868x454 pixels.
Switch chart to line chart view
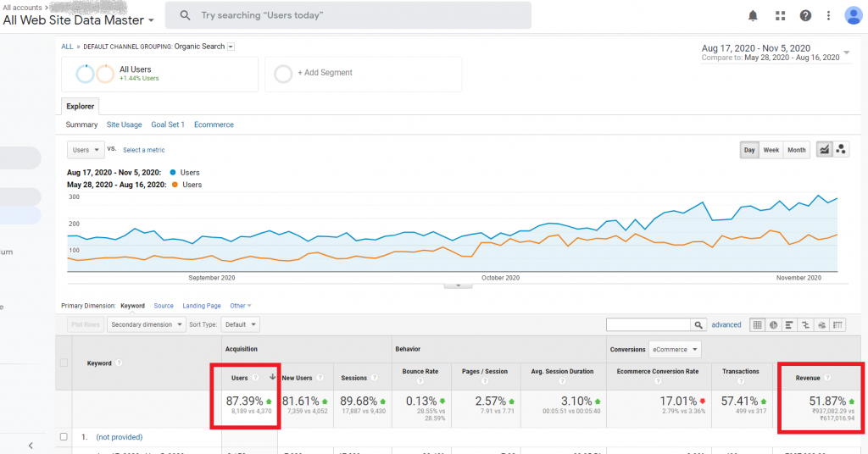pyautogui.click(x=824, y=149)
